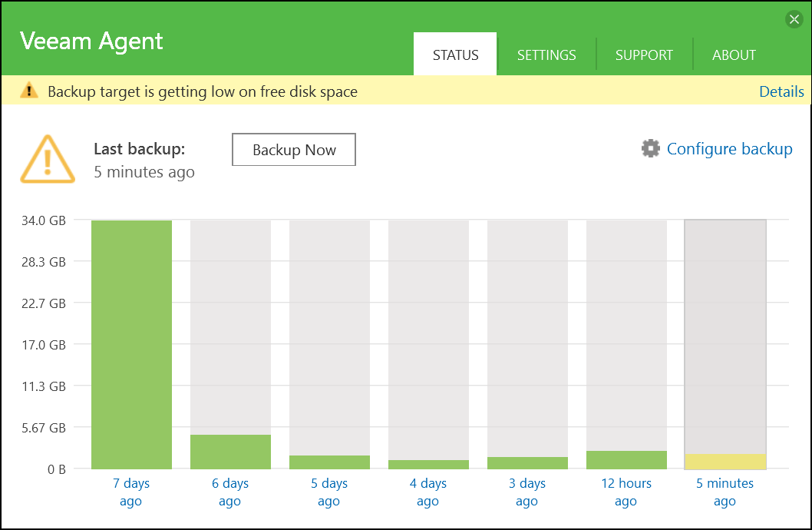Click the 6 days ago chart label
The height and width of the screenshot is (530, 812).
229,492
